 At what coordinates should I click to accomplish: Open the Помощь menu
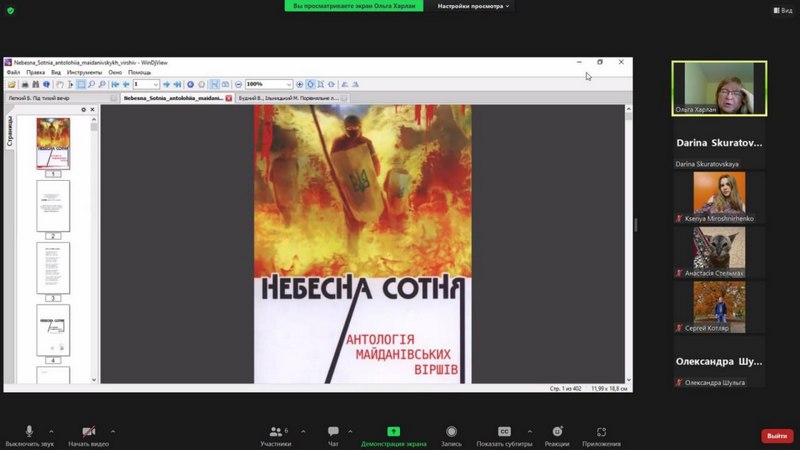click(139, 72)
